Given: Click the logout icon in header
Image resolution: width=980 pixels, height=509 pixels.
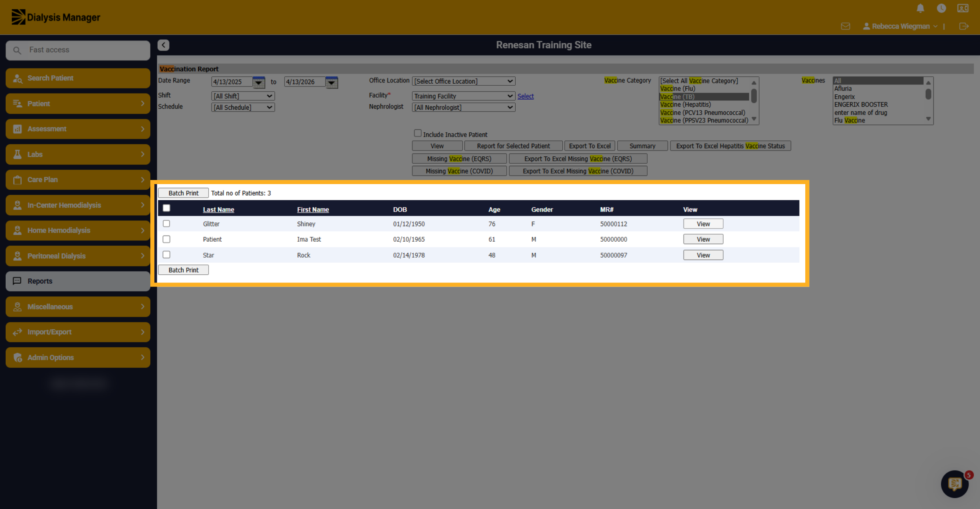Looking at the screenshot, I should coord(964,26).
